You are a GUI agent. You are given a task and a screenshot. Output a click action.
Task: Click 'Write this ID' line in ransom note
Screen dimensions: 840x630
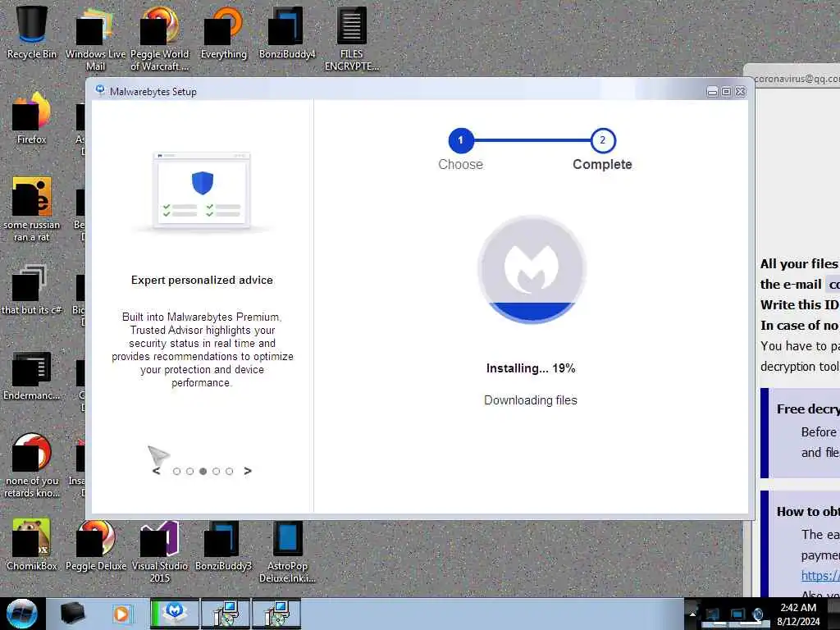tap(799, 305)
